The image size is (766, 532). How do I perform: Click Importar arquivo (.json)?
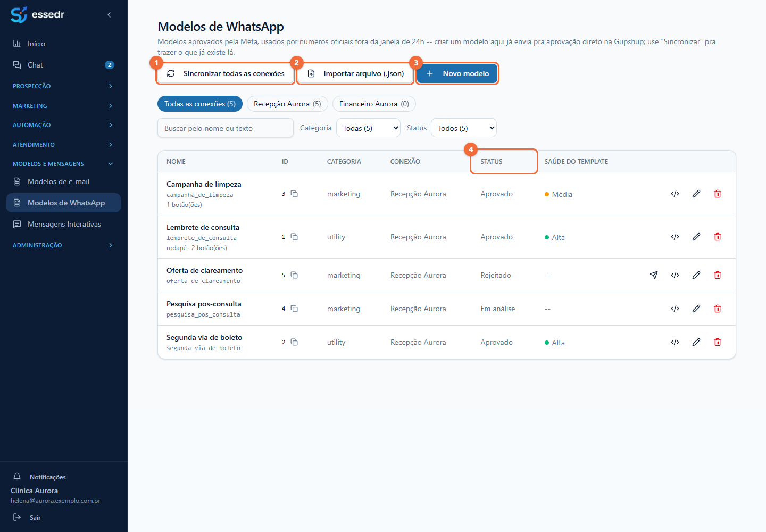pos(355,73)
